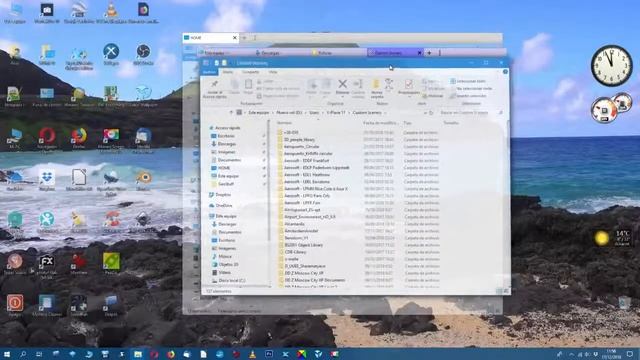The height and width of the screenshot is (360, 640).
Task: Click Historial in the ribbon Abrir group
Action: (x=433, y=96)
